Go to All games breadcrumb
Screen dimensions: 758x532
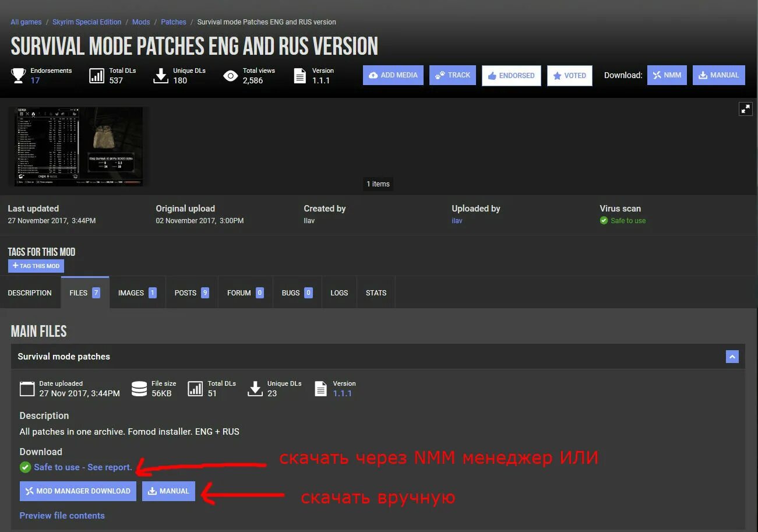click(x=26, y=22)
